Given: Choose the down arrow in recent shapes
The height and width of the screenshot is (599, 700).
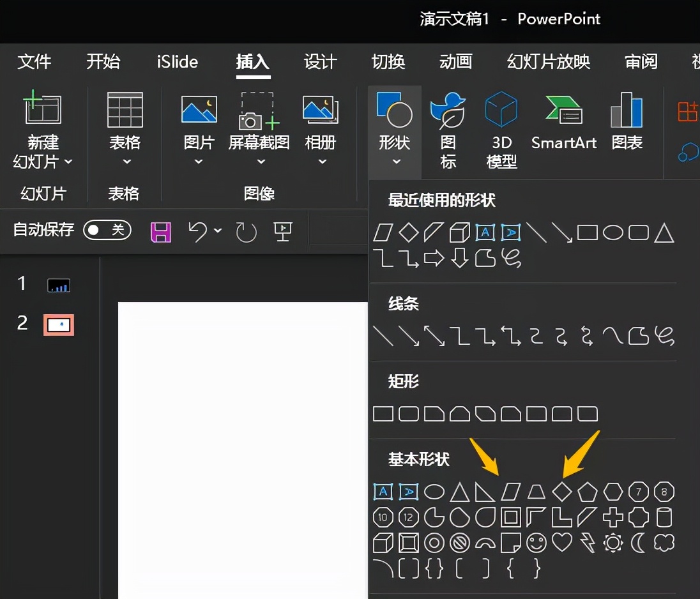Looking at the screenshot, I should tap(460, 258).
